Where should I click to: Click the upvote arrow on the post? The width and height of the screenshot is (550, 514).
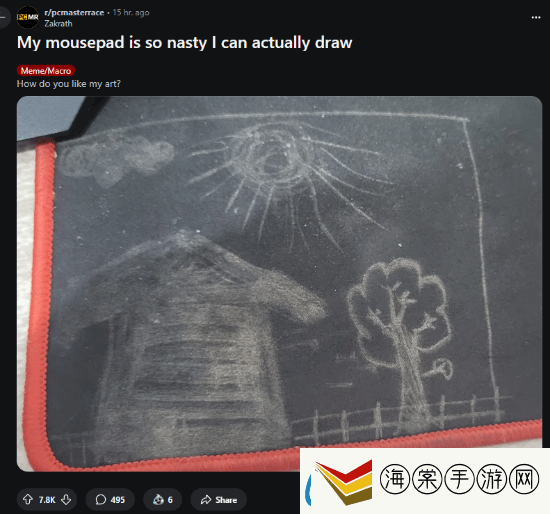point(28,499)
